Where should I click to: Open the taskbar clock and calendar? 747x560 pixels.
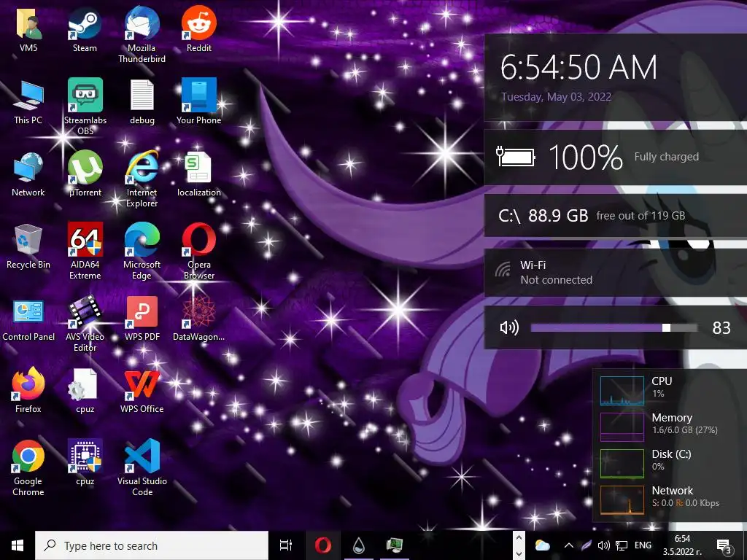click(682, 545)
